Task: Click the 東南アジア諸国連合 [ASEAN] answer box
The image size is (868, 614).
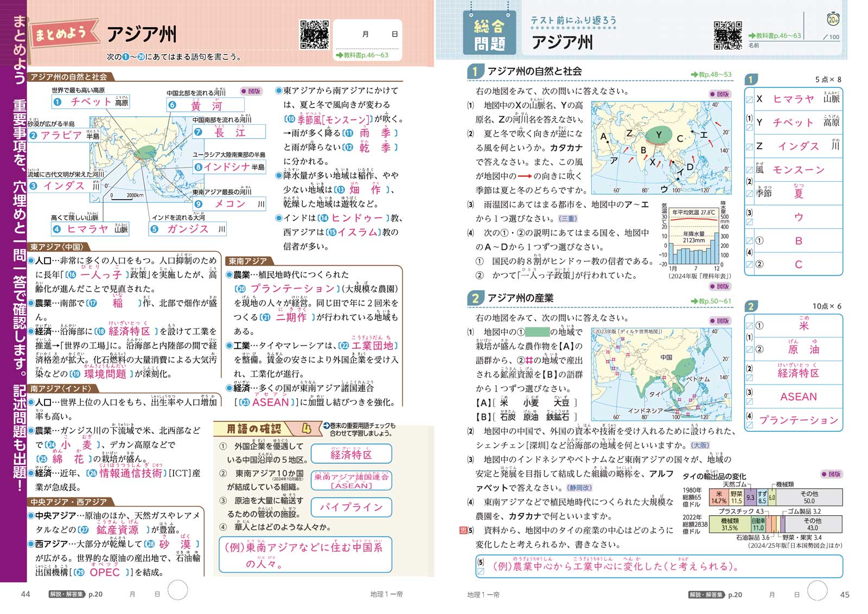Action: click(x=352, y=481)
